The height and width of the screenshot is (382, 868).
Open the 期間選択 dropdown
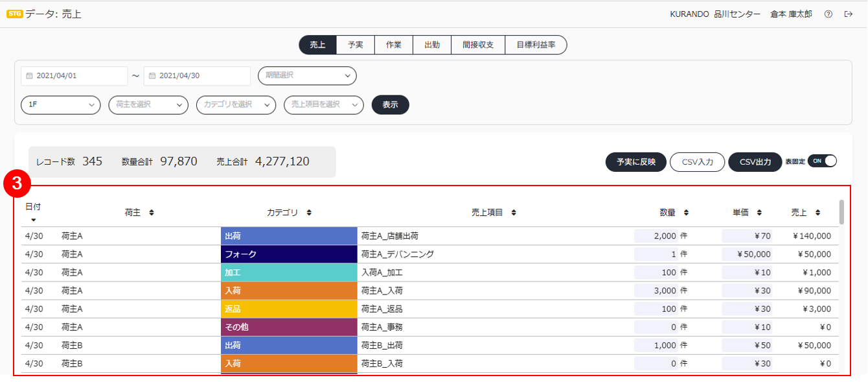click(x=307, y=76)
